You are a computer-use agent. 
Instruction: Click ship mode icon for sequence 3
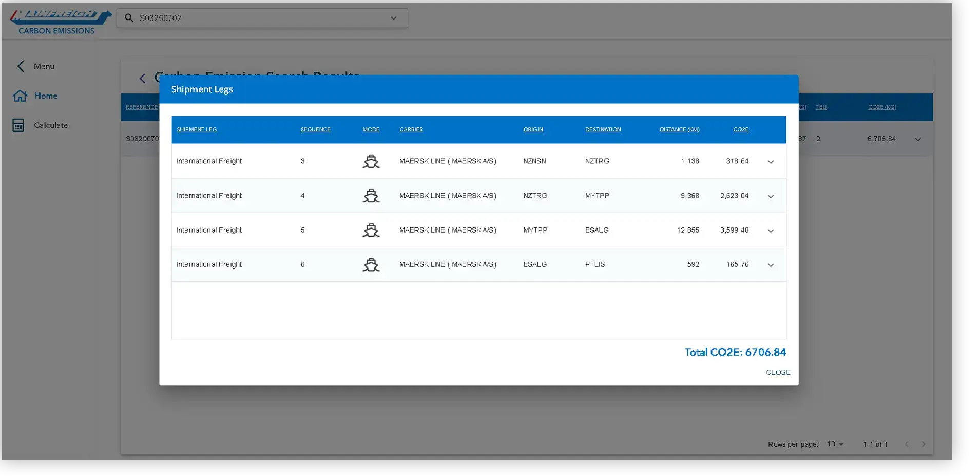point(371,161)
